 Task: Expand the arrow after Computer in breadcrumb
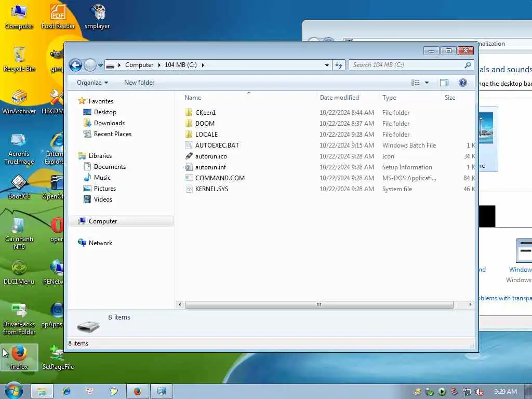[159, 65]
